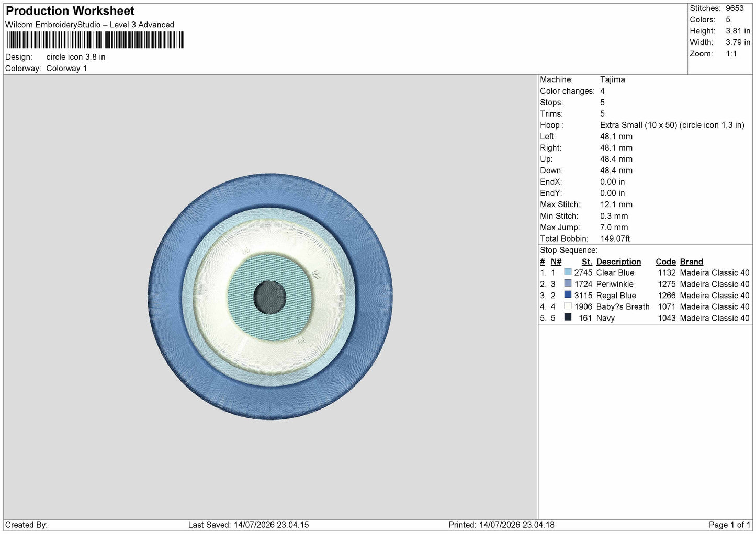Click the Navy color swatch
Viewport: 756px width, 534px height.
coord(568,317)
